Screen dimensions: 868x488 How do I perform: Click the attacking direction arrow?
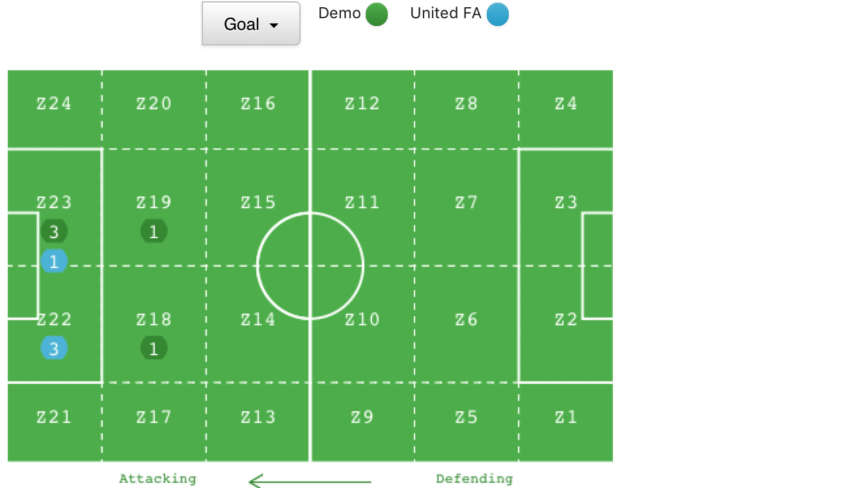[310, 481]
